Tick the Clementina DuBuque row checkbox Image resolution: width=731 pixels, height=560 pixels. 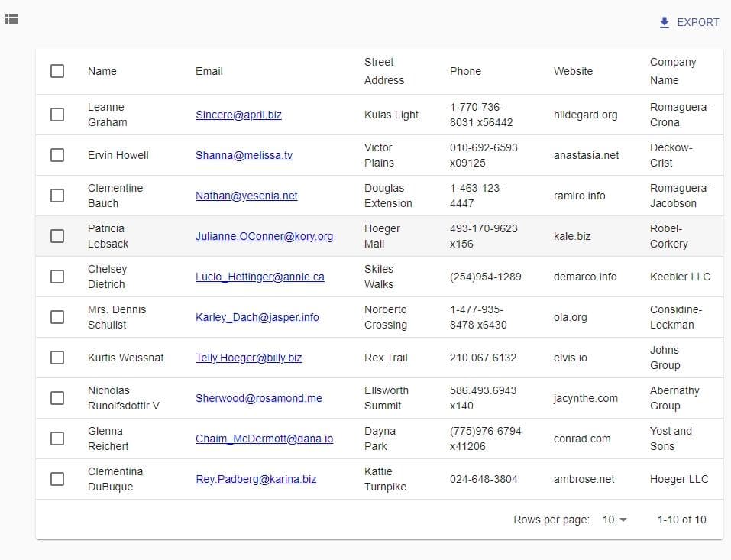(x=57, y=479)
